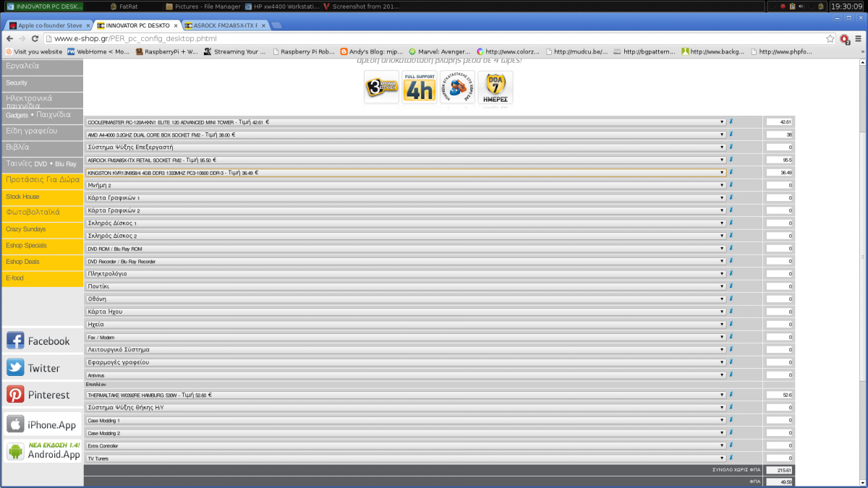Open info icon for ASROCK FM2A85X-ITX row

pos(731,160)
